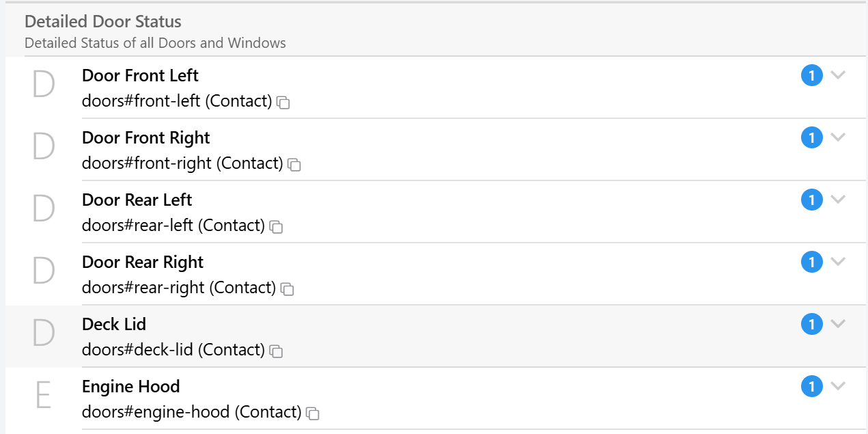
Task: Copy the doors#engine-hood channel ID
Action: (x=313, y=414)
